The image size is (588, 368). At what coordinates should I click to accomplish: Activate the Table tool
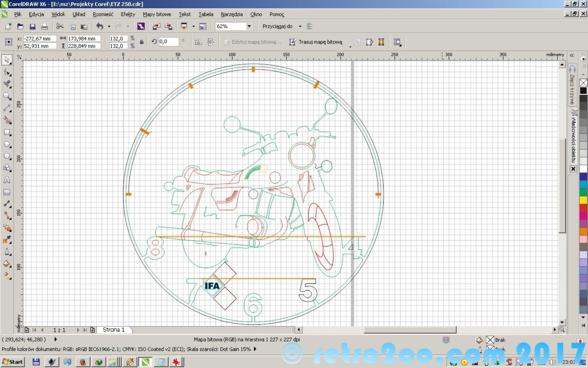tap(6, 192)
